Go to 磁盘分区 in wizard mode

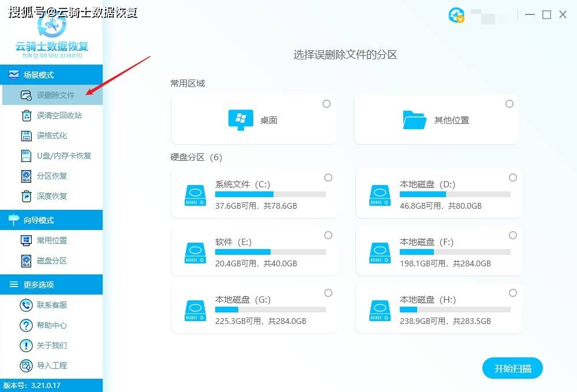click(53, 261)
